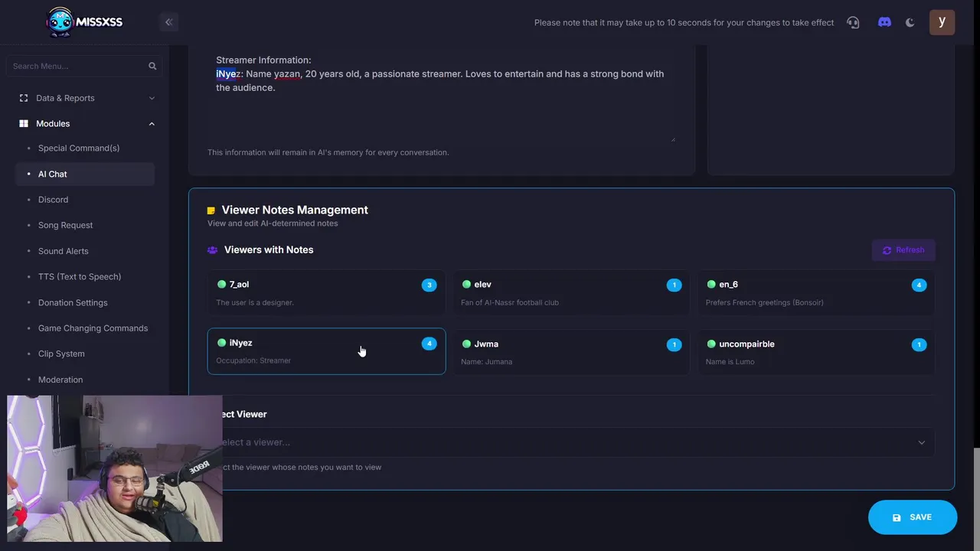Image resolution: width=980 pixels, height=551 pixels.
Task: Open the Discord icon in header
Action: click(884, 22)
